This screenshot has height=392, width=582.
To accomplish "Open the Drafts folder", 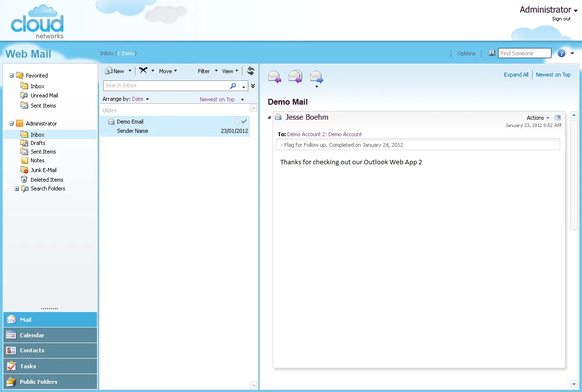I will pyautogui.click(x=38, y=143).
